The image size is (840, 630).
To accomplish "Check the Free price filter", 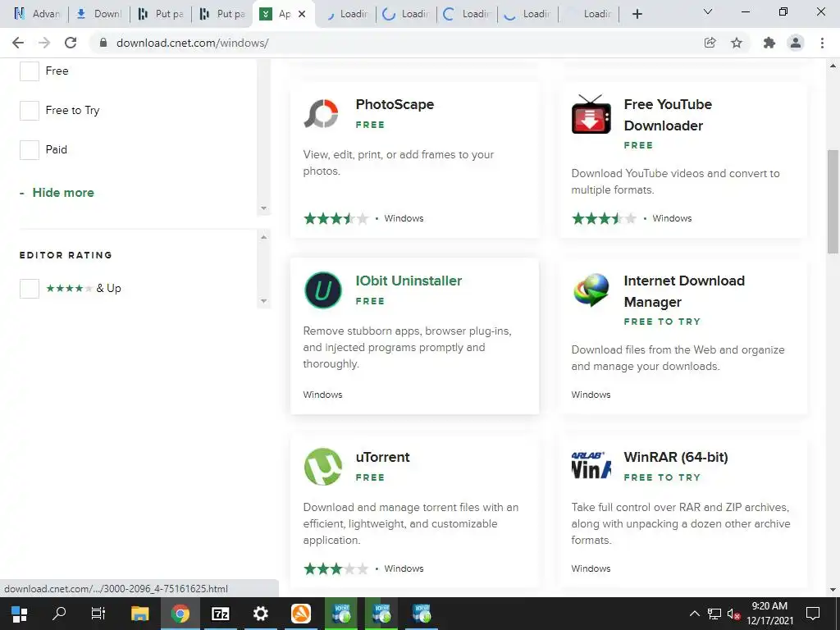I will pyautogui.click(x=30, y=71).
